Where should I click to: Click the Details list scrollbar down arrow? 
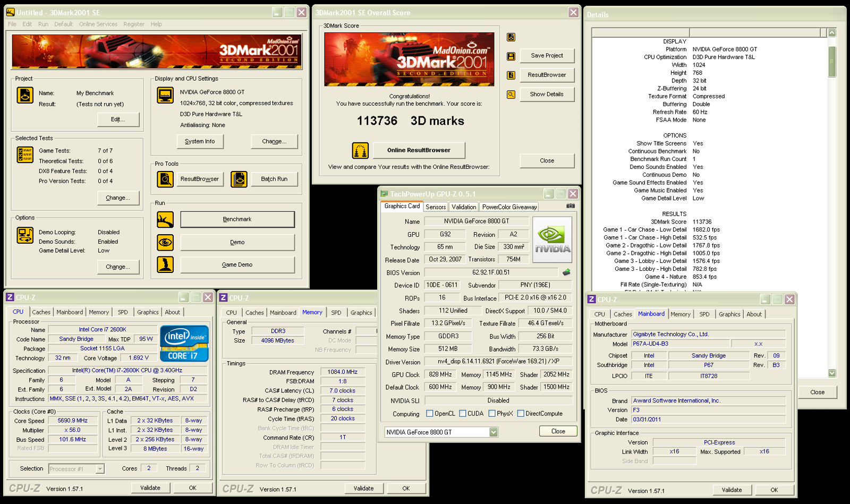coord(832,373)
